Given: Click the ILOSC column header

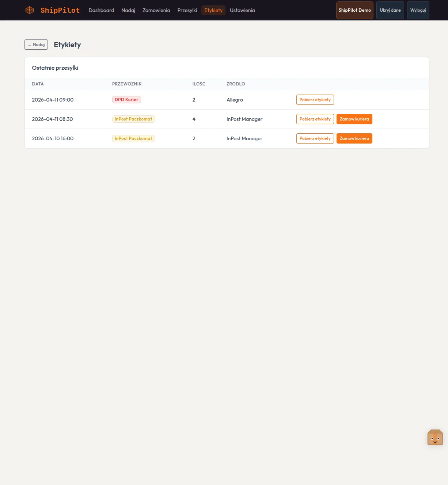Looking at the screenshot, I should point(199,84).
